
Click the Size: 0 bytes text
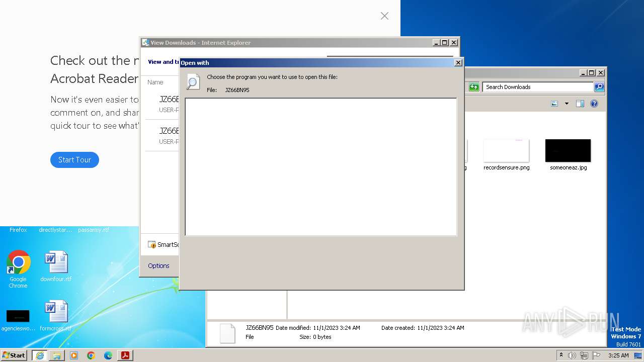coord(315,337)
